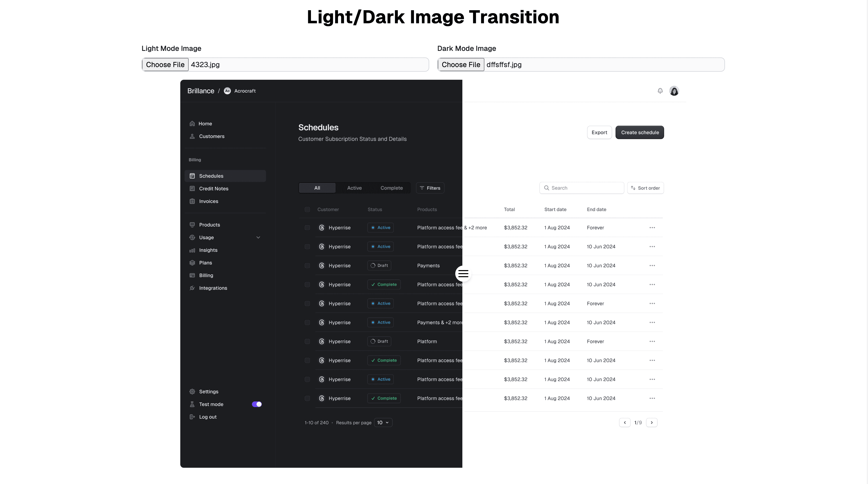Click the Log out icon
Viewport: 868px width, 484px height.
(192, 417)
